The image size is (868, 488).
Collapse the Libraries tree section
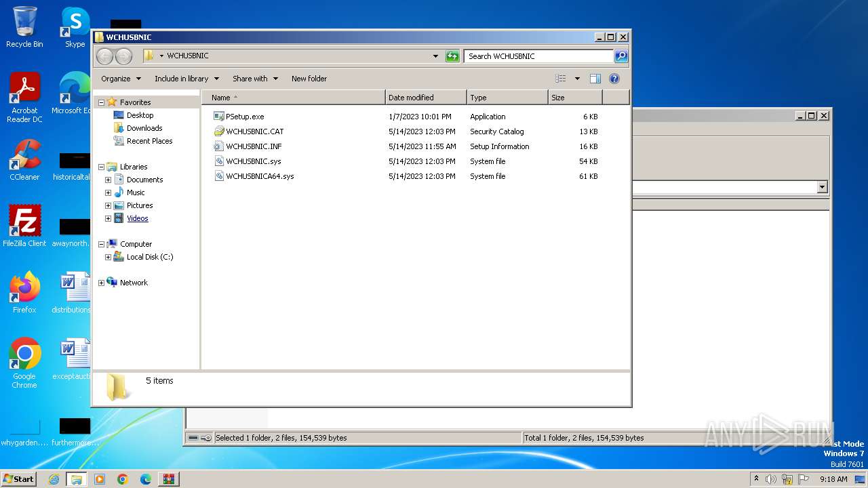[x=102, y=167]
